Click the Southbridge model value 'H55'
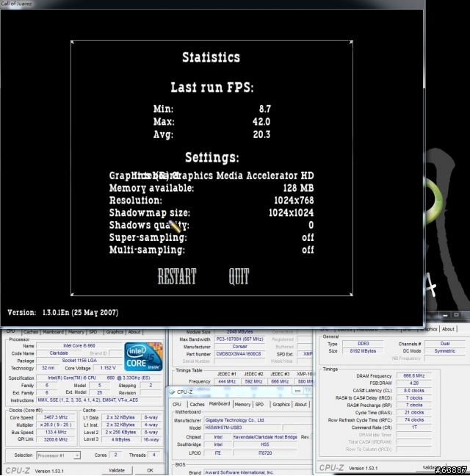 265,444
